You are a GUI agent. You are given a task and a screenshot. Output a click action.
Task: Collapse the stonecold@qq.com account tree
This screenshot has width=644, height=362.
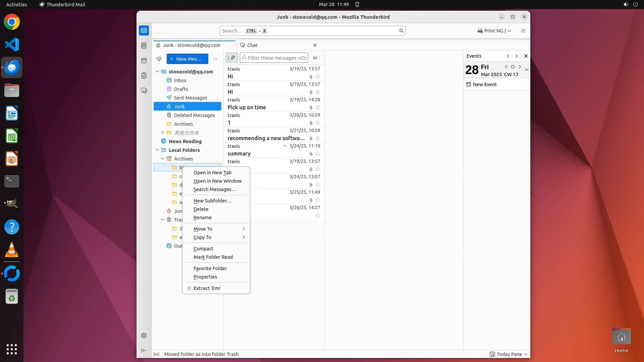click(157, 72)
